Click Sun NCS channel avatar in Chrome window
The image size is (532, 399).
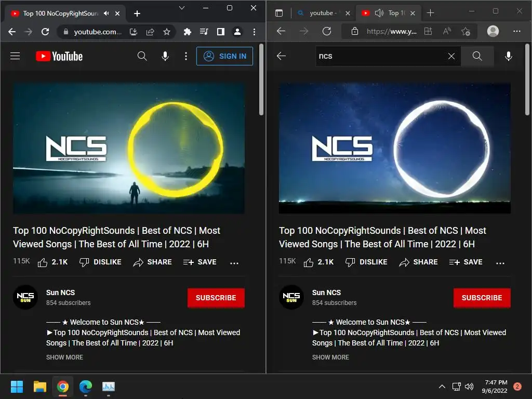point(25,297)
